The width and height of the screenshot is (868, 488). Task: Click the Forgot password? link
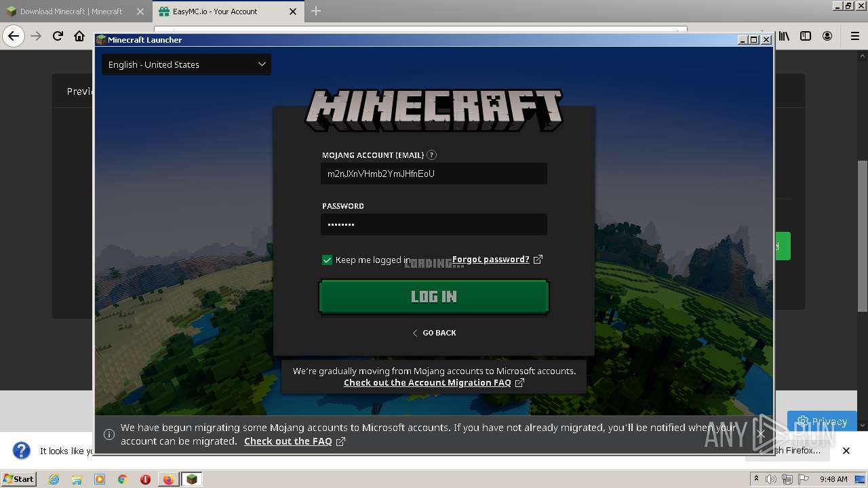491,260
